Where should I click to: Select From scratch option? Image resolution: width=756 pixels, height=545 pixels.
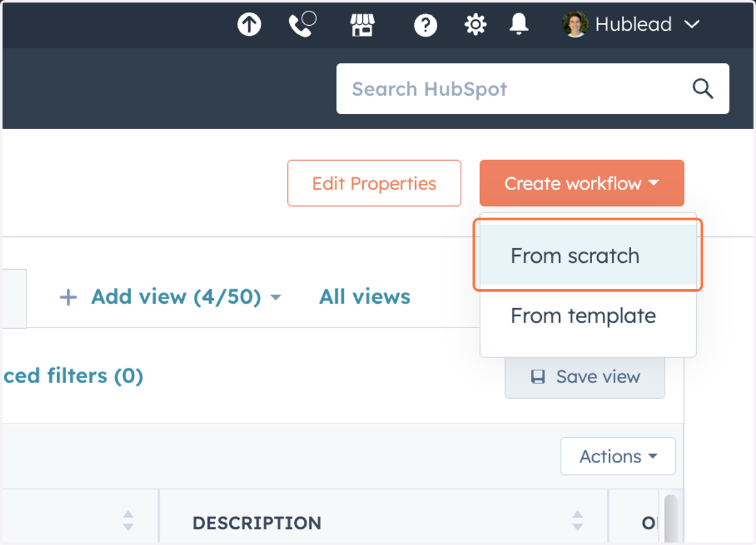588,256
